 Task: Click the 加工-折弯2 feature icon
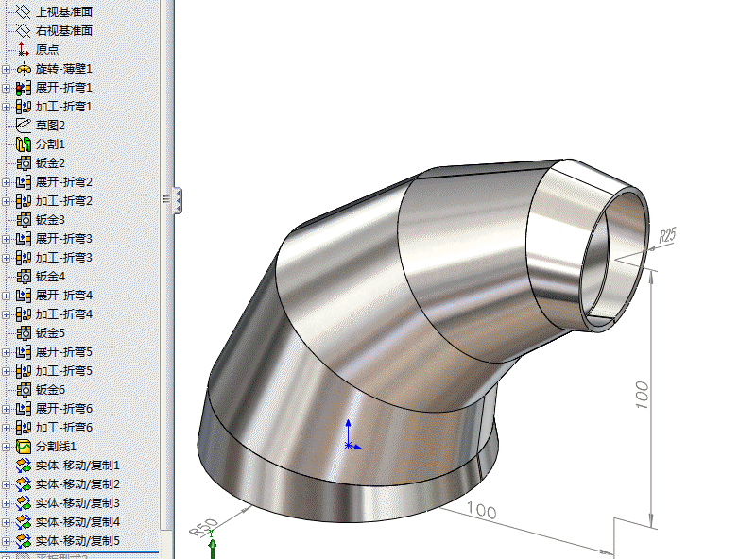pyautogui.click(x=23, y=201)
